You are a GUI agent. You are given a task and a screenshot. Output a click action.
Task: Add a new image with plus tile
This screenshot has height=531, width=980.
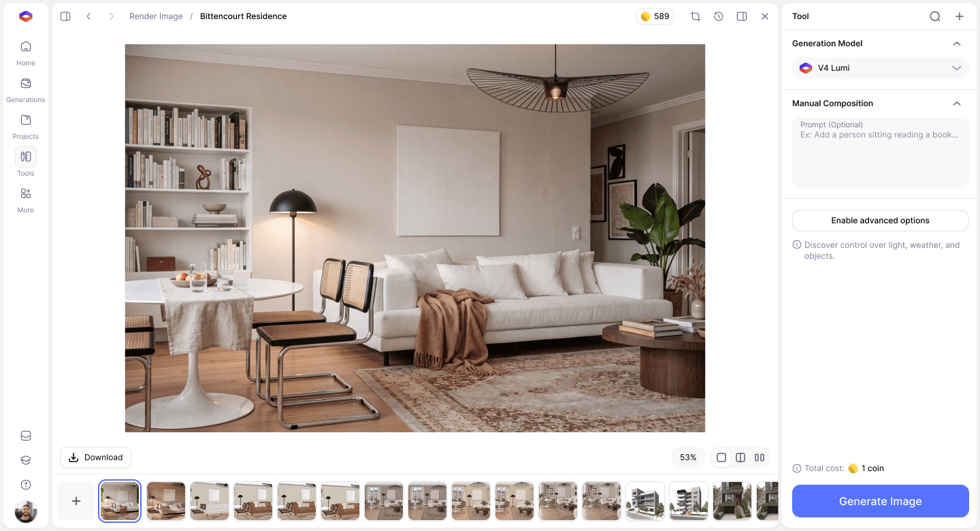[76, 501]
